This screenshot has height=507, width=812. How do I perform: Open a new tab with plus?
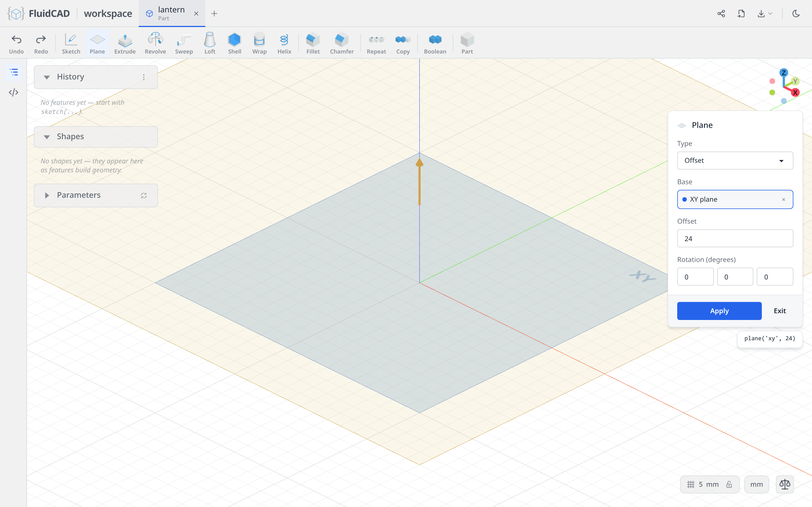[x=214, y=14]
